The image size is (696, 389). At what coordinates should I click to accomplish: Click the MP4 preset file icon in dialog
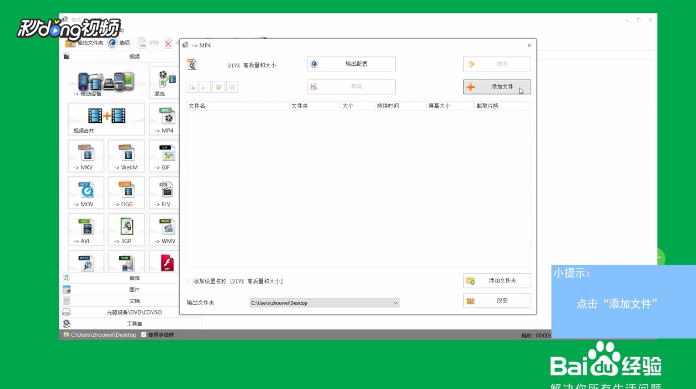[x=192, y=64]
